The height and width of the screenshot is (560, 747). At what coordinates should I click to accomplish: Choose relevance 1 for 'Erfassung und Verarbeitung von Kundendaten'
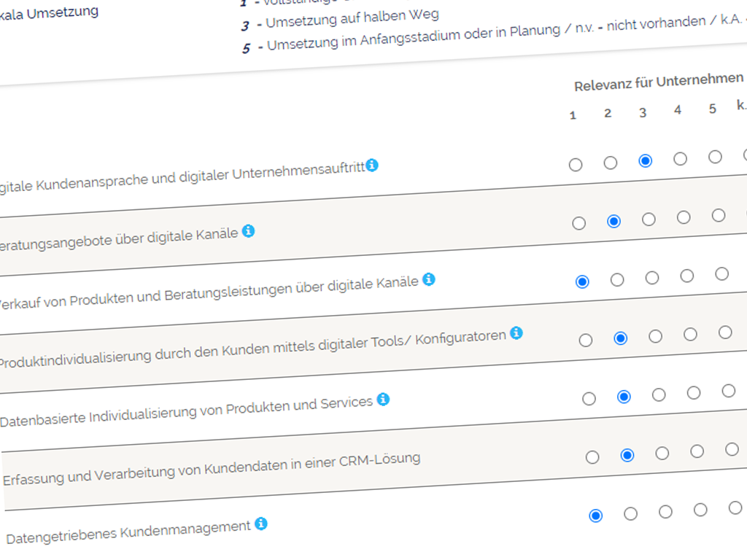tap(592, 457)
